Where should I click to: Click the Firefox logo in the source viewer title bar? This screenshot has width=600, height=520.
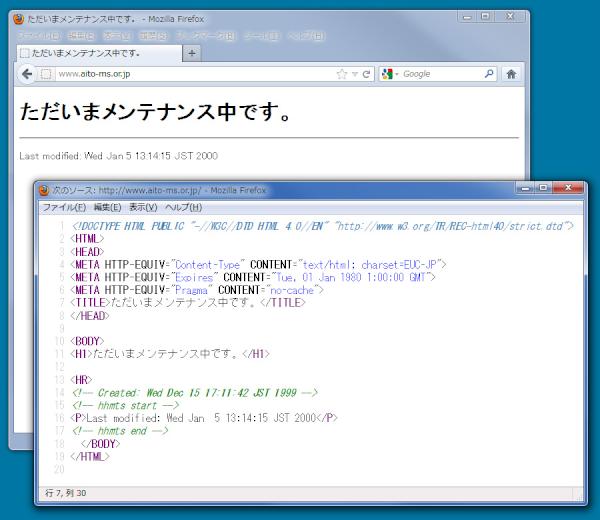click(x=44, y=190)
